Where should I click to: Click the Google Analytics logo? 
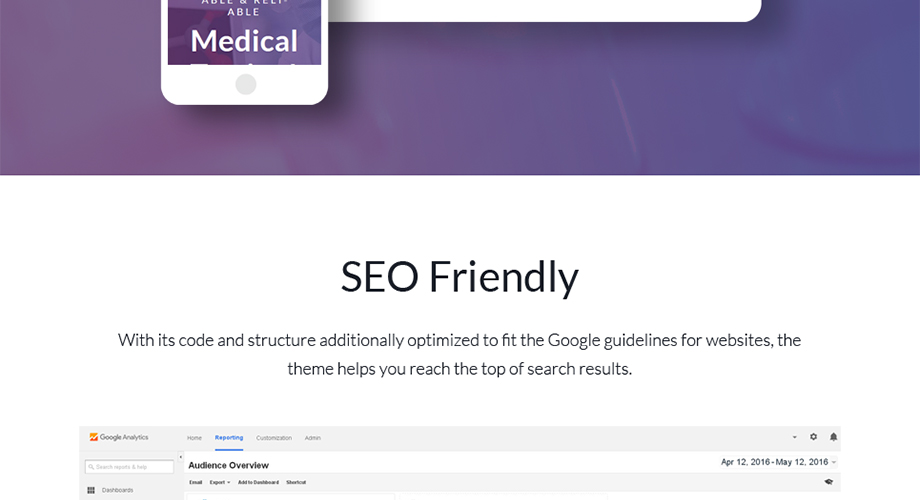[x=119, y=437]
